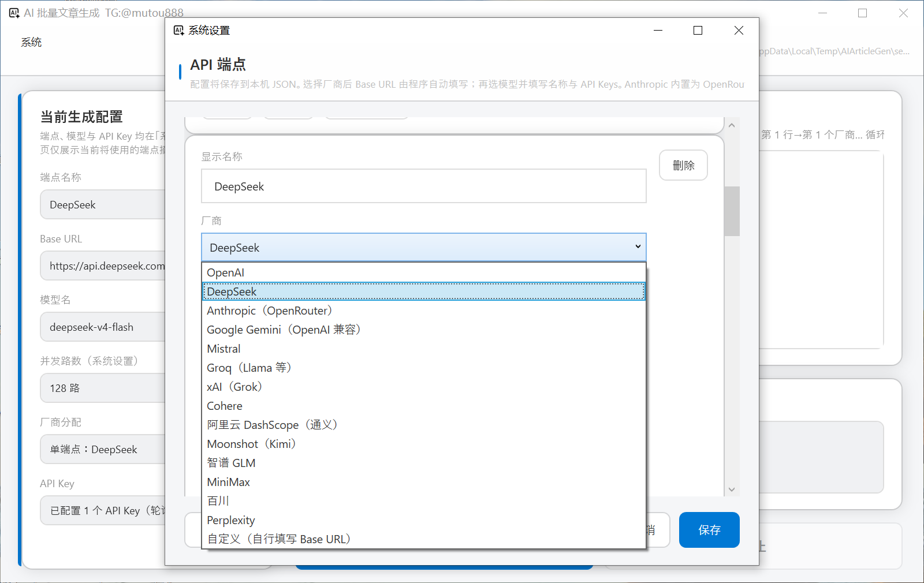This screenshot has width=924, height=583.
Task: Choose Cohere in the vendor dropdown
Action: [x=423, y=406]
